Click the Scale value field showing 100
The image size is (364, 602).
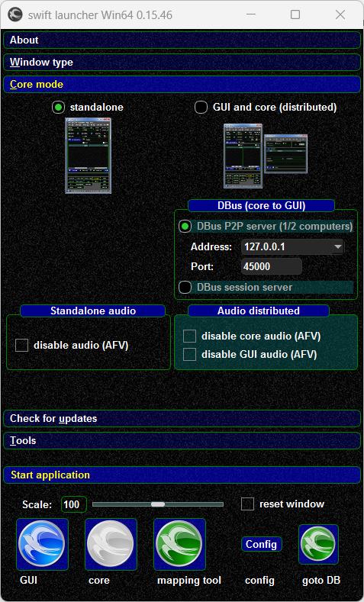(x=74, y=504)
